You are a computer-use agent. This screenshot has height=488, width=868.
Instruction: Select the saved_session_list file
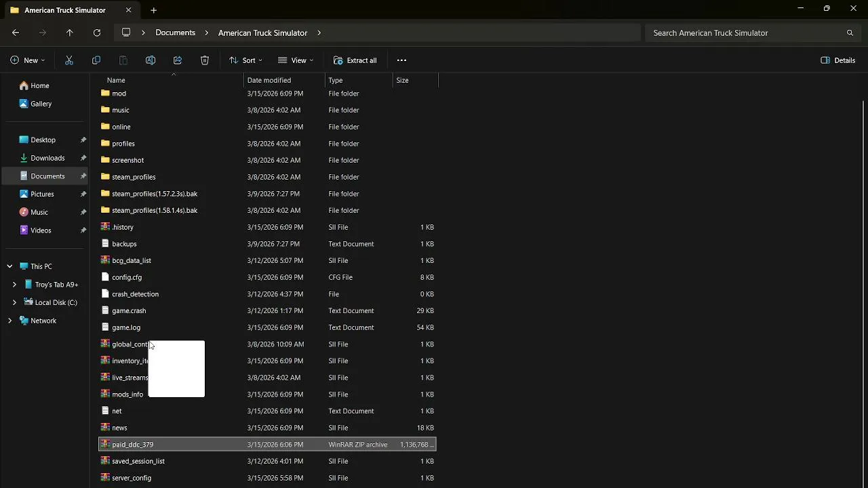click(267, 461)
